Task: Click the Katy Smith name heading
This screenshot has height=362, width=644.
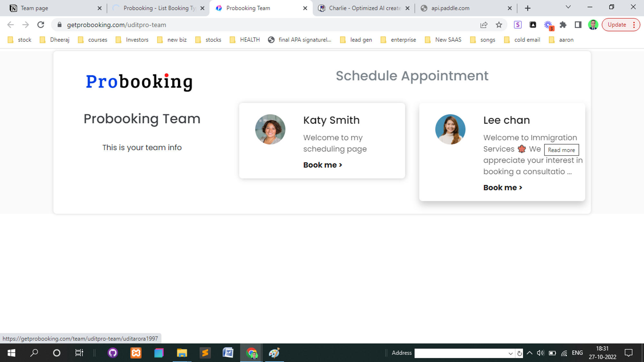Action: pos(331,120)
